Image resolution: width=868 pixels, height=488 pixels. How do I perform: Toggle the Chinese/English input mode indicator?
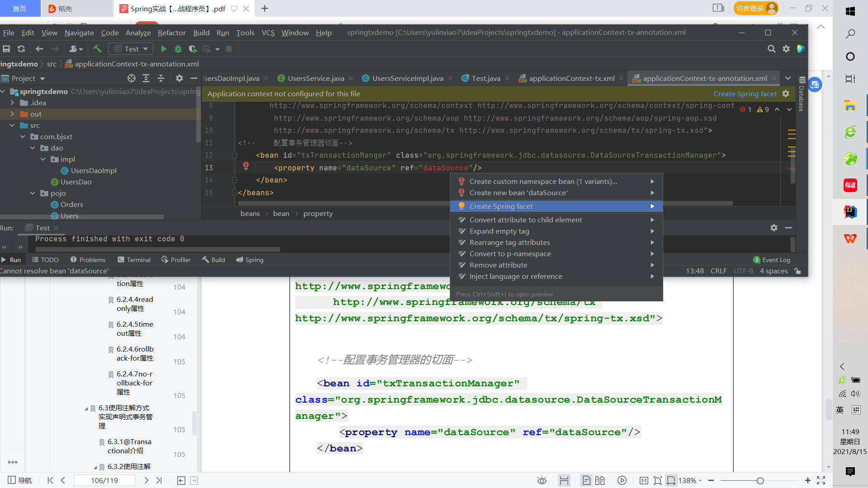pos(840,410)
